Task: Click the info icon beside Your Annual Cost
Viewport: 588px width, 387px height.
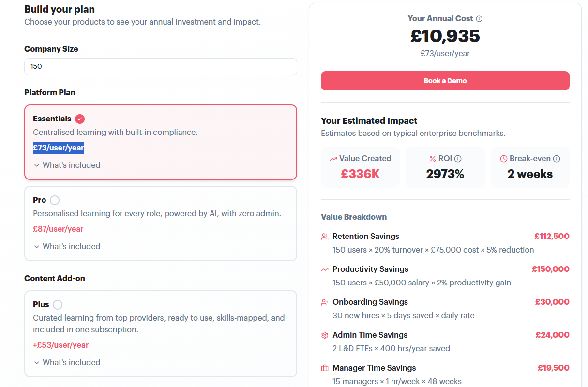Action: (x=479, y=19)
